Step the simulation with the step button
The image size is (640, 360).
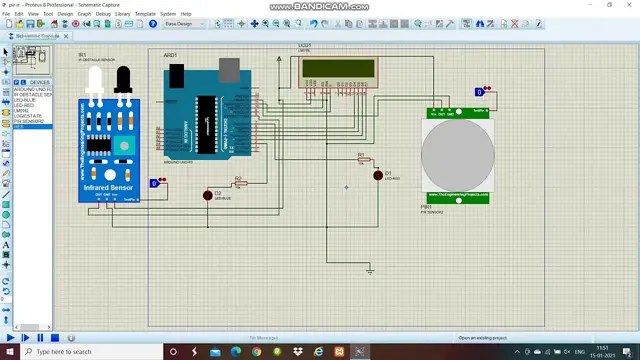click(x=25, y=338)
